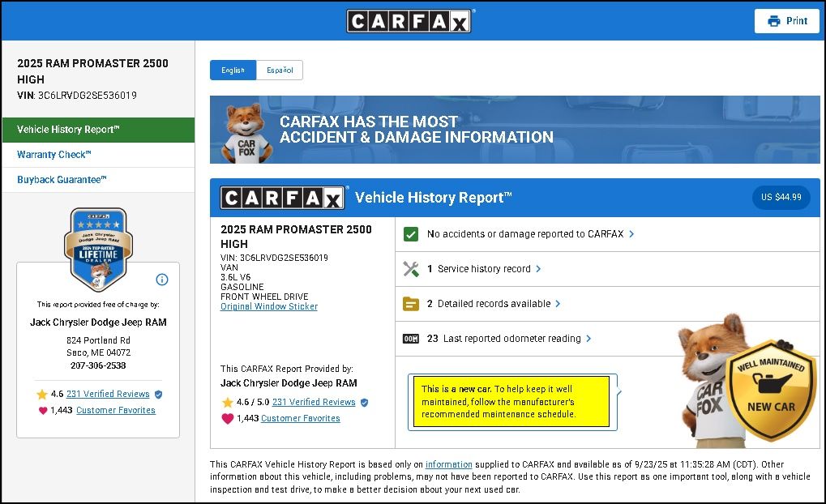Open the Warranty Check tab
Image resolution: width=826 pixels, height=504 pixels.
coord(54,155)
